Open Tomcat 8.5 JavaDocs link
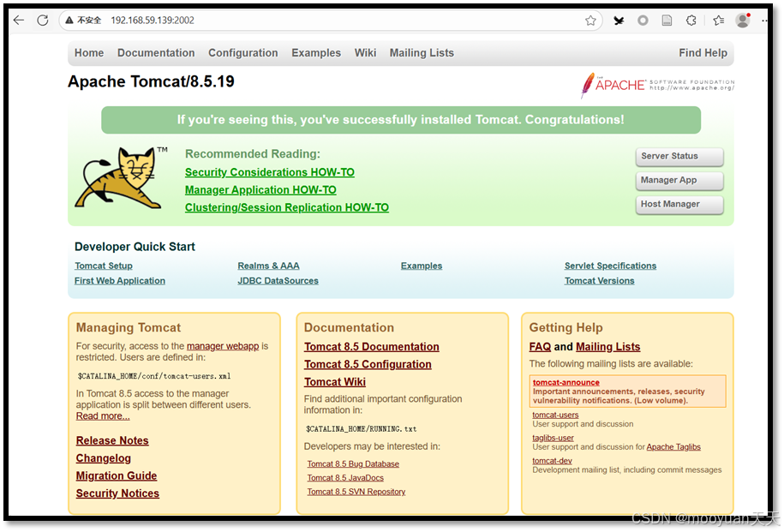The width and height of the screenshot is (784, 532). (345, 478)
